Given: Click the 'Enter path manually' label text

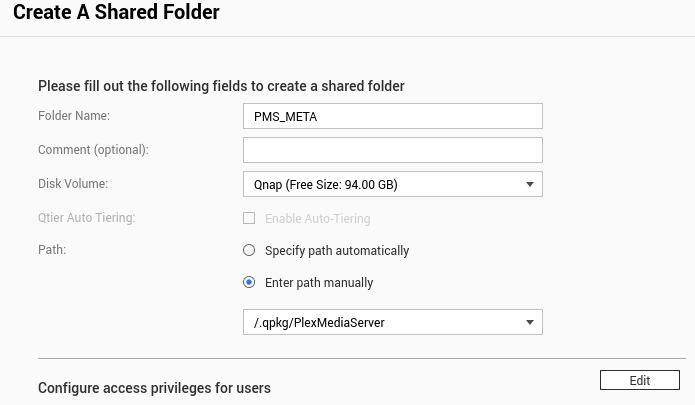Looking at the screenshot, I should click(319, 283).
